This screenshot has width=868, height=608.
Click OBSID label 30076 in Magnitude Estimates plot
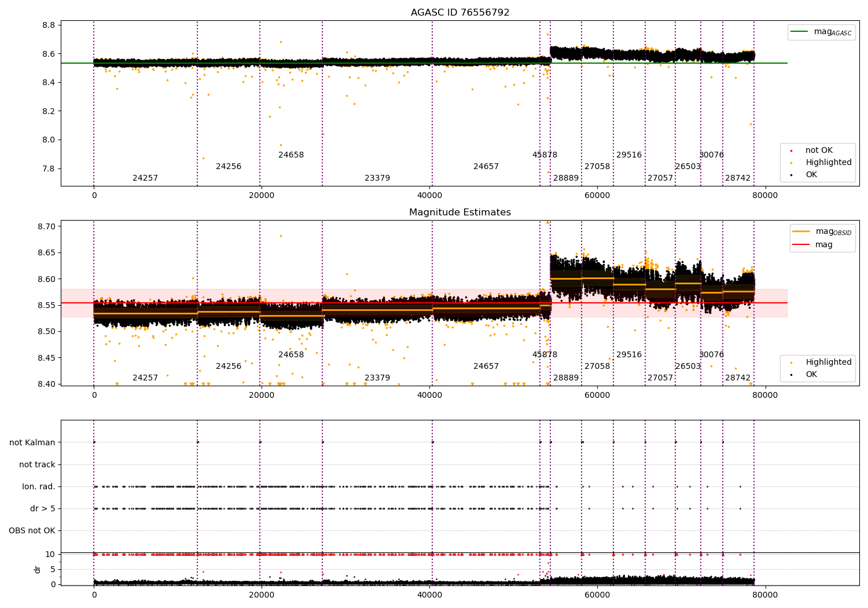point(712,355)
